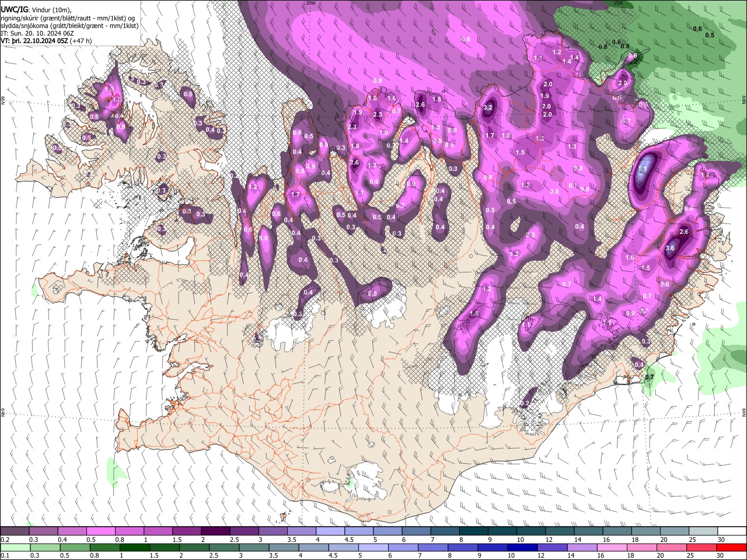This screenshot has width=747, height=560.
Task: Click the 'IT: Sun. 20. 10. 2024 06Z' line
Action: click(x=37, y=34)
